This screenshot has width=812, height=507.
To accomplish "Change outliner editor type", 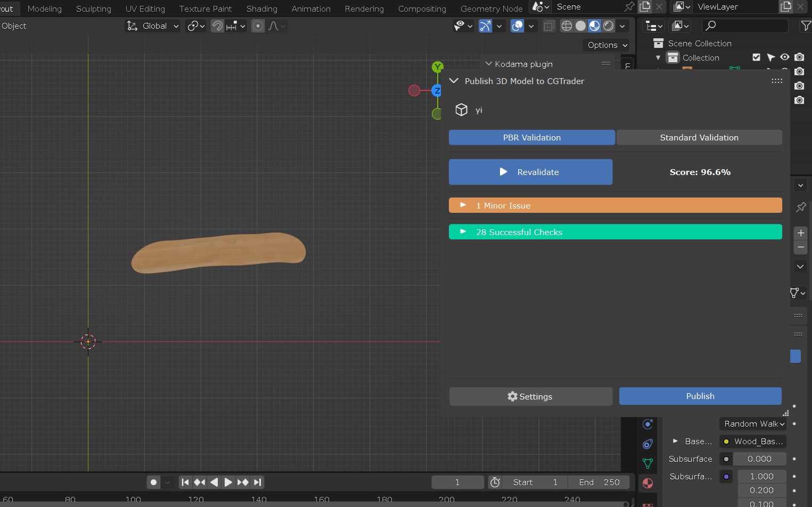I will point(654,26).
